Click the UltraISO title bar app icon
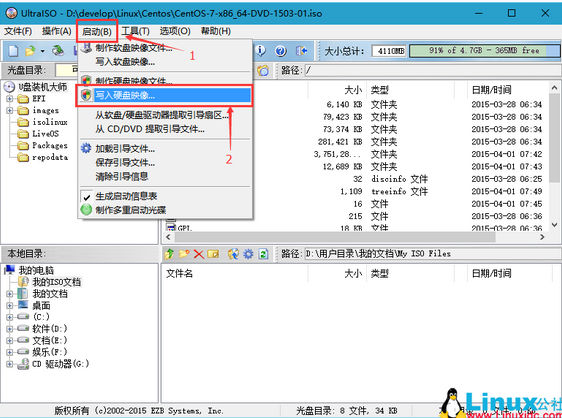The height and width of the screenshot is (418, 562). click(x=11, y=13)
